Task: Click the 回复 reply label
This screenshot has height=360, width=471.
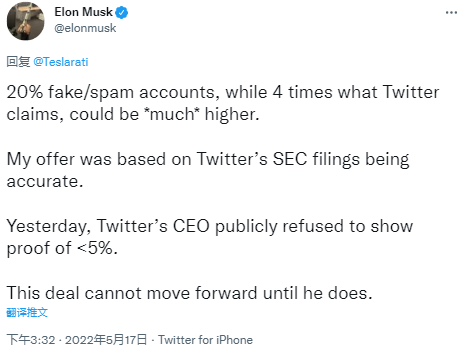Action: point(18,62)
